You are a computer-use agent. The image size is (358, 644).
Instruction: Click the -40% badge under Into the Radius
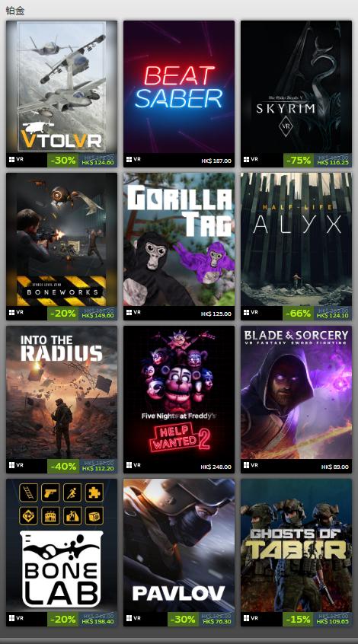coord(63,466)
